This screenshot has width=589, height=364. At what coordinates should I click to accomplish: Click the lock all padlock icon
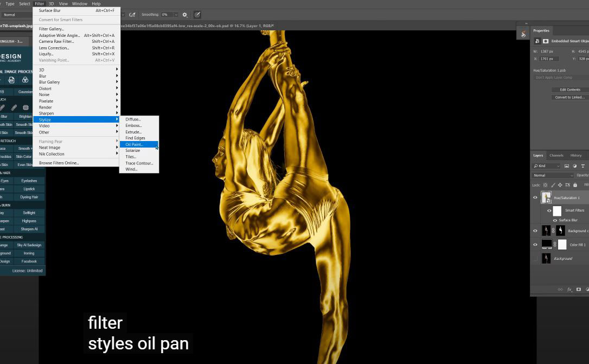tap(575, 185)
